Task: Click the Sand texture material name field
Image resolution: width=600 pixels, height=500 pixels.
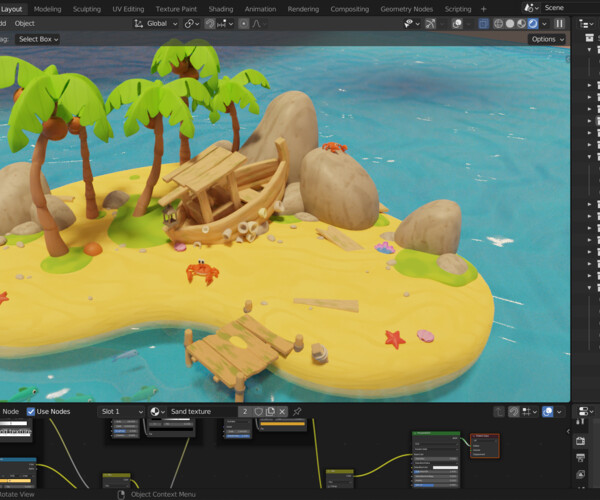Action: pos(202,412)
